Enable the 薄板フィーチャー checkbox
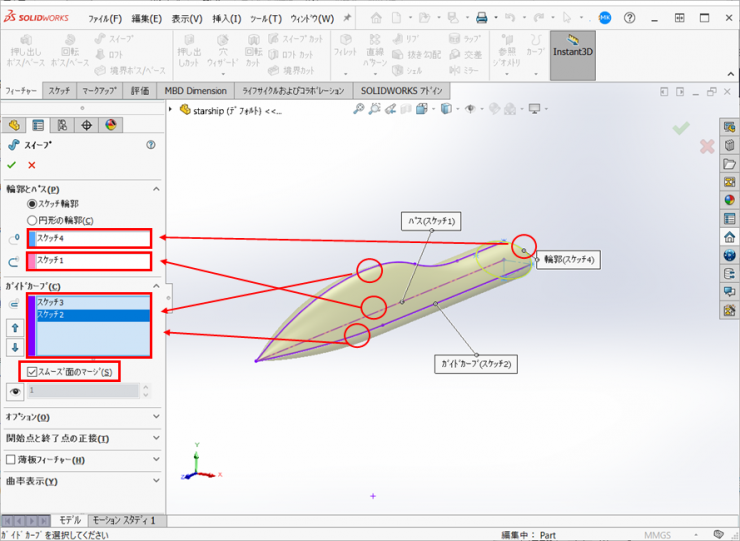 (11, 460)
